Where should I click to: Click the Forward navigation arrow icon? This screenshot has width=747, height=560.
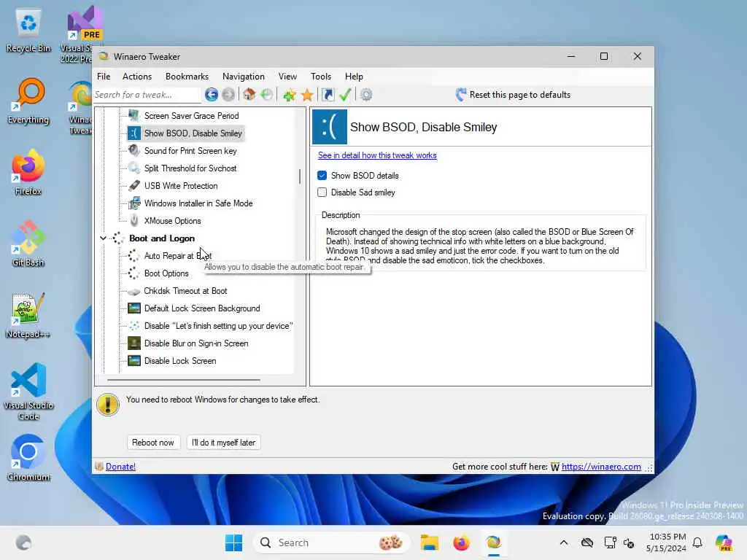pos(228,95)
